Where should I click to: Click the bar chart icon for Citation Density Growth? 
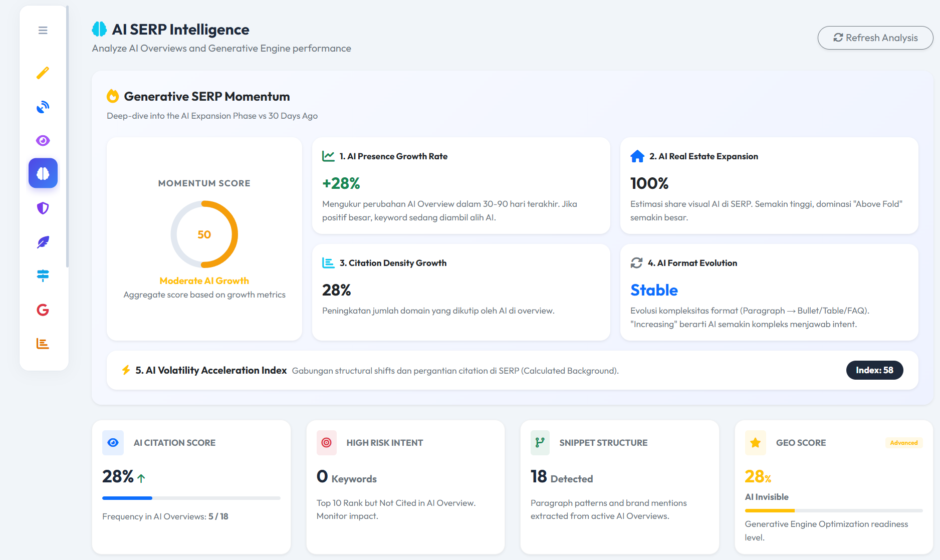328,263
